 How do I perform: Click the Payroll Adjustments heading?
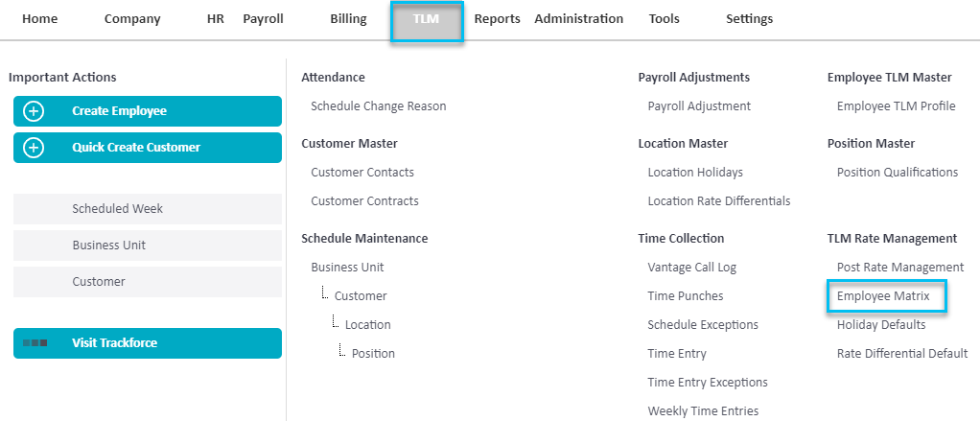(693, 78)
